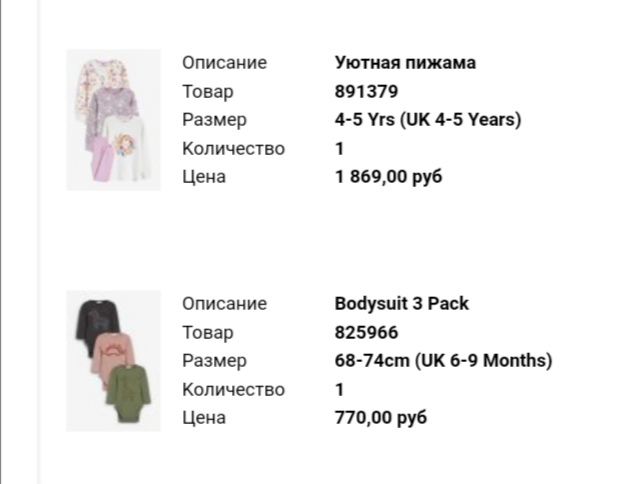Click the price 1 869,00 руб
626x484 pixels.
[x=388, y=176]
